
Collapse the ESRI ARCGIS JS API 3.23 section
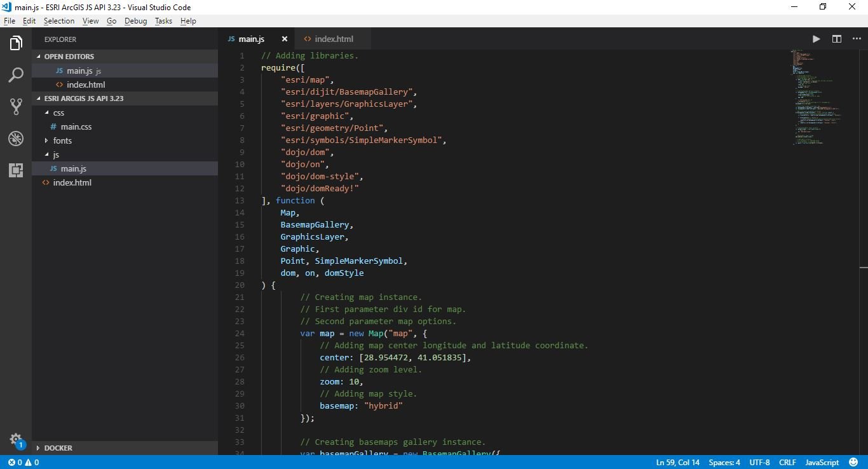coord(125,99)
